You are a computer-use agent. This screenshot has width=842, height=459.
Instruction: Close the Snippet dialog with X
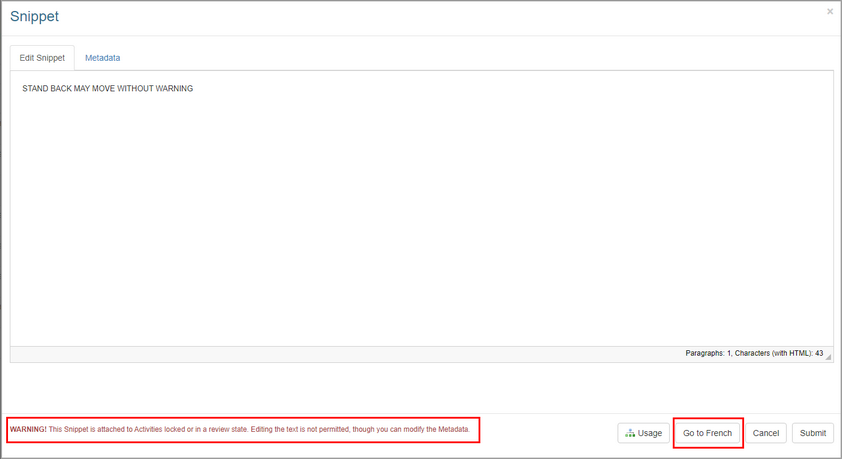[830, 11]
